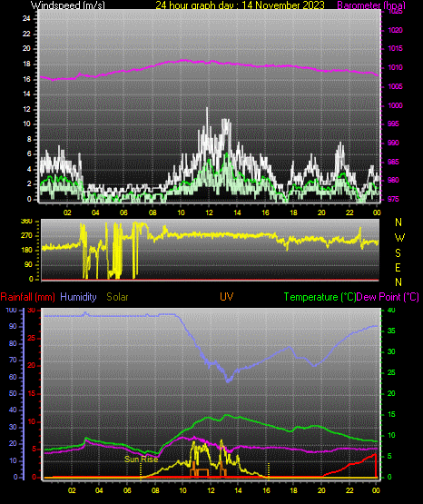Click the 24 hour graph date title
This screenshot has width=423, height=504.
[240, 5]
